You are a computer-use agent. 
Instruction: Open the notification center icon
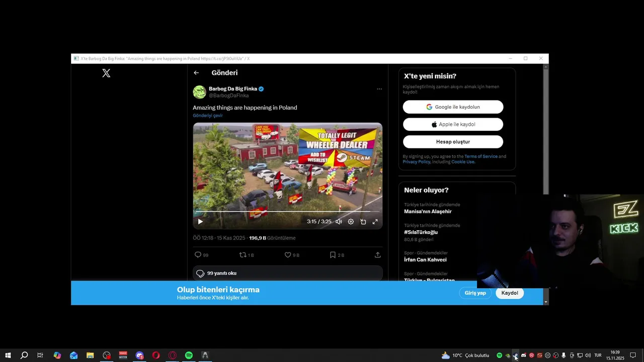633,355
